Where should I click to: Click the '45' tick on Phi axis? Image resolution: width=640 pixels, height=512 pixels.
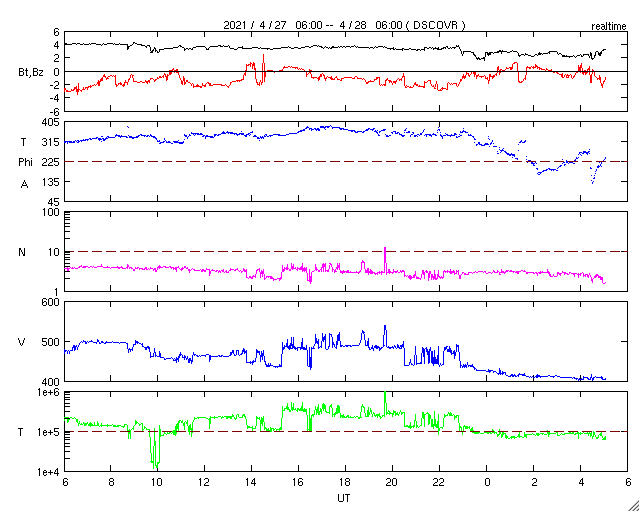pyautogui.click(x=54, y=202)
